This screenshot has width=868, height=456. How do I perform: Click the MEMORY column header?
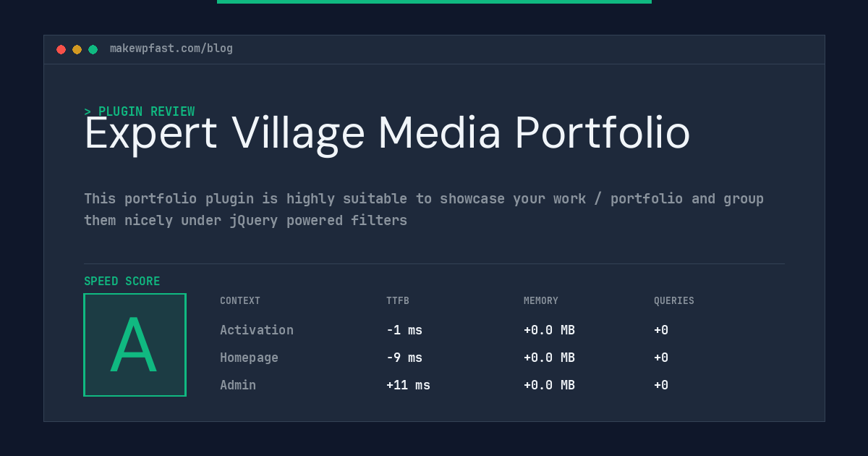pos(541,301)
